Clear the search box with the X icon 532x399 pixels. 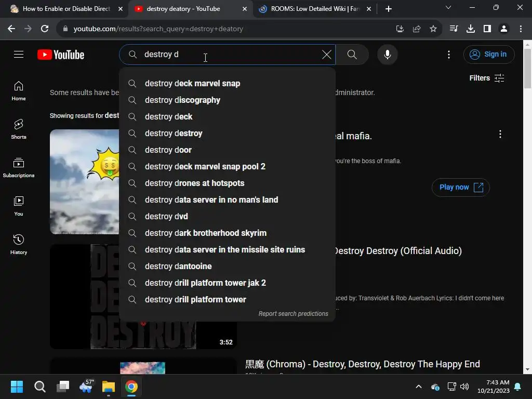(326, 54)
